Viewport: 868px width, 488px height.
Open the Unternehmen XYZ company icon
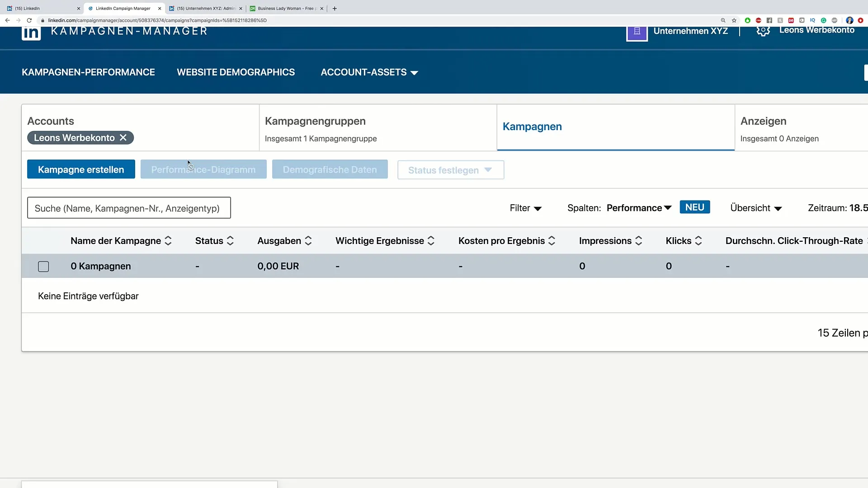(x=637, y=33)
